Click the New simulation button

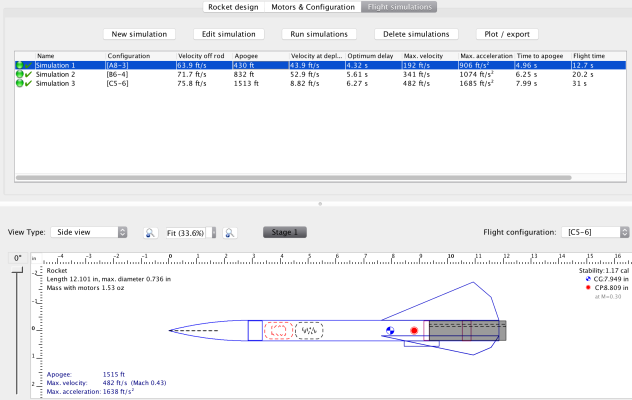pyautogui.click(x=141, y=34)
